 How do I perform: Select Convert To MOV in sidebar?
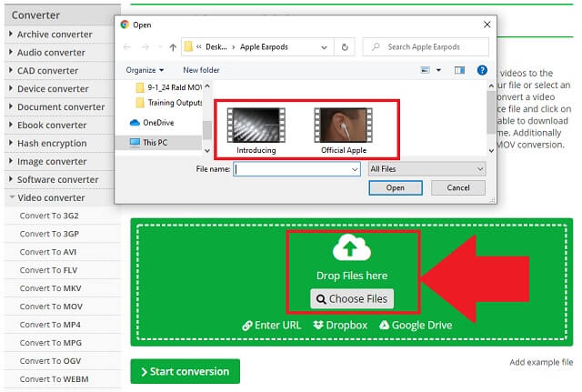pos(51,307)
